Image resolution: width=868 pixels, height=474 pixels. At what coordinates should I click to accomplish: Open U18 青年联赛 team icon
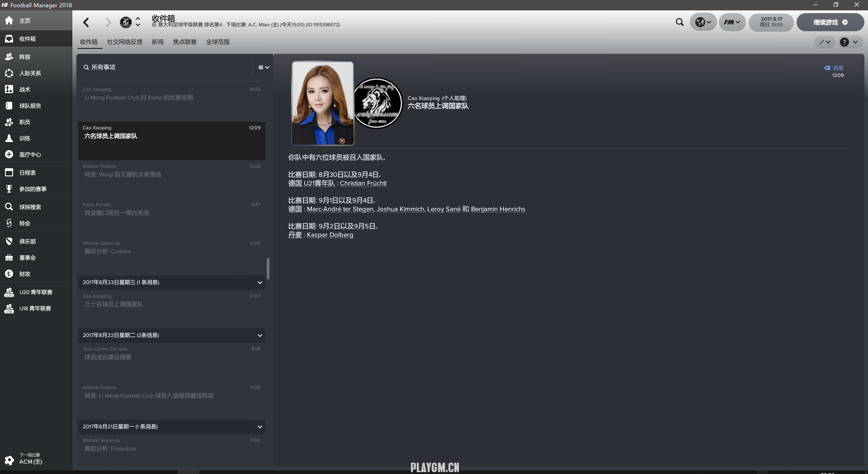click(9, 308)
